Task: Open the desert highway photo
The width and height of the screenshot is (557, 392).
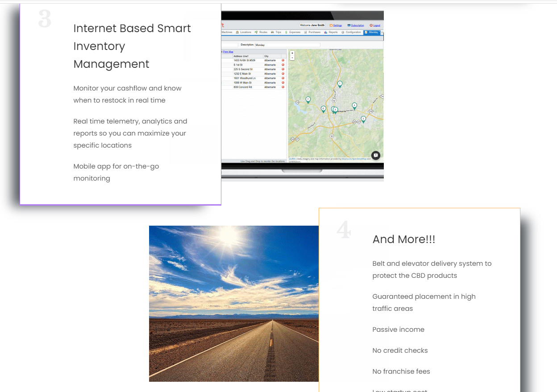Action: (234, 304)
